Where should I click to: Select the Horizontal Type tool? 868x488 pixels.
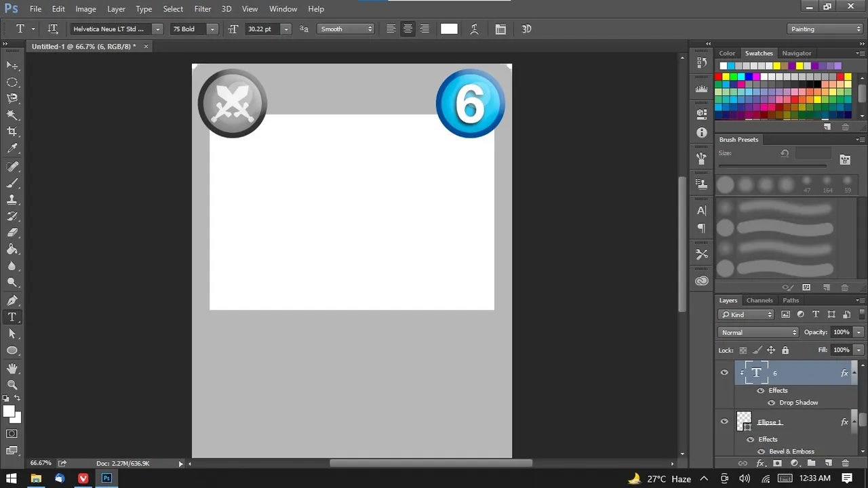click(12, 317)
